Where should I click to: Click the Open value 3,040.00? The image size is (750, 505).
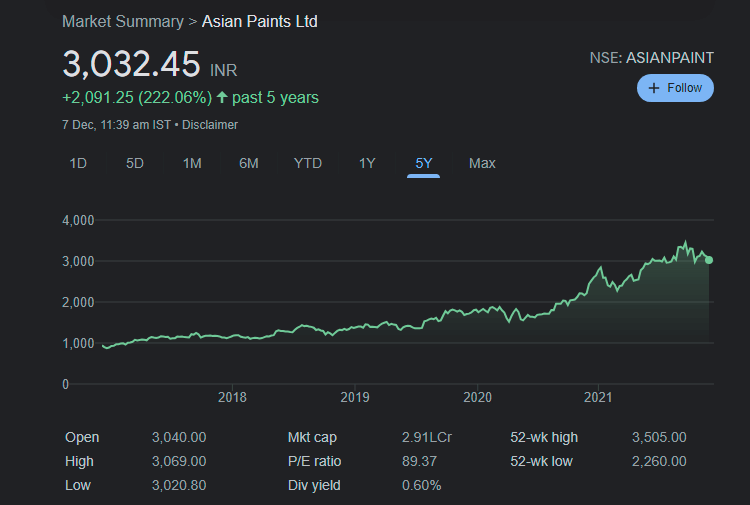click(179, 438)
